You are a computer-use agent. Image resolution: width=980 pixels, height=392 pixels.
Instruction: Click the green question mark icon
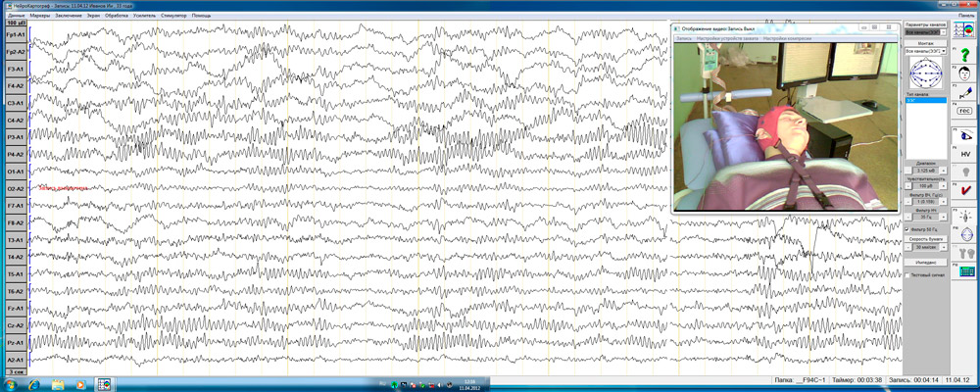964,57
